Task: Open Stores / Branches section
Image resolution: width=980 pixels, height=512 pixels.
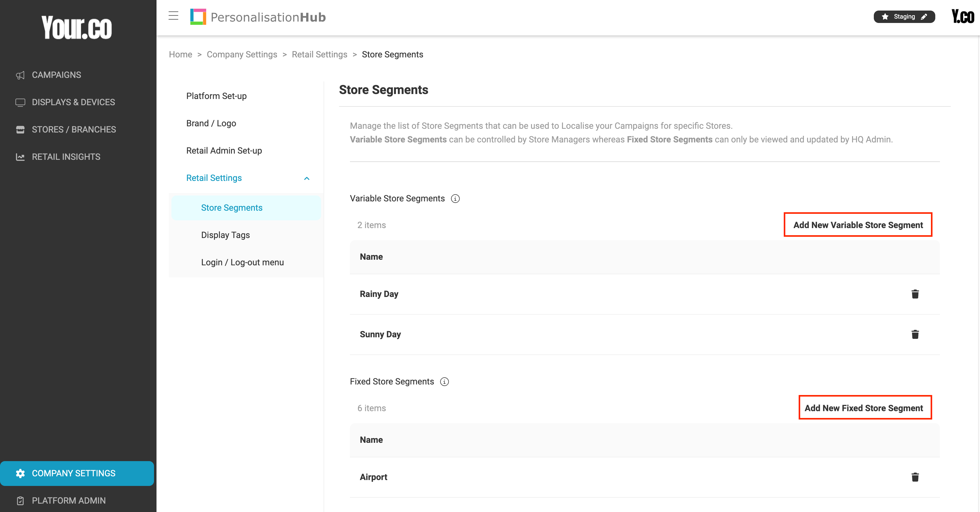Action: pyautogui.click(x=74, y=130)
